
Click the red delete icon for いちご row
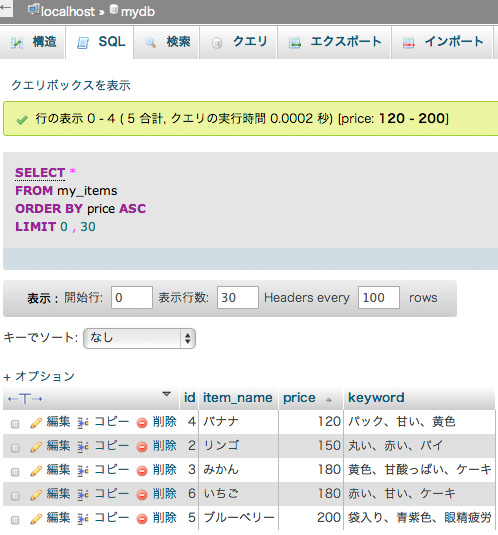[x=142, y=495]
